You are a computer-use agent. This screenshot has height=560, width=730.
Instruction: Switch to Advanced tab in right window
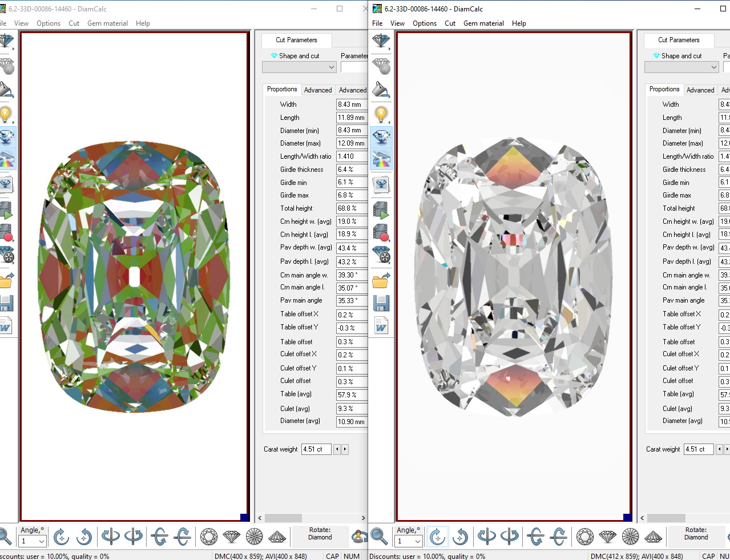(x=700, y=90)
